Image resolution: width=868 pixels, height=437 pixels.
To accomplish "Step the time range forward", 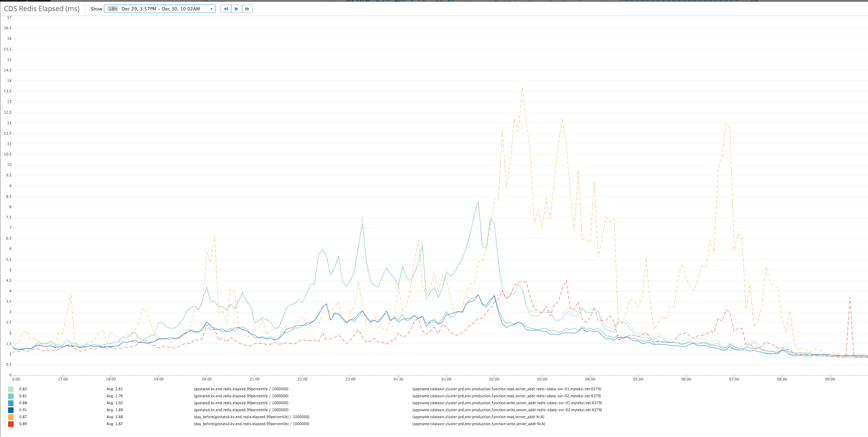I will pyautogui.click(x=247, y=9).
